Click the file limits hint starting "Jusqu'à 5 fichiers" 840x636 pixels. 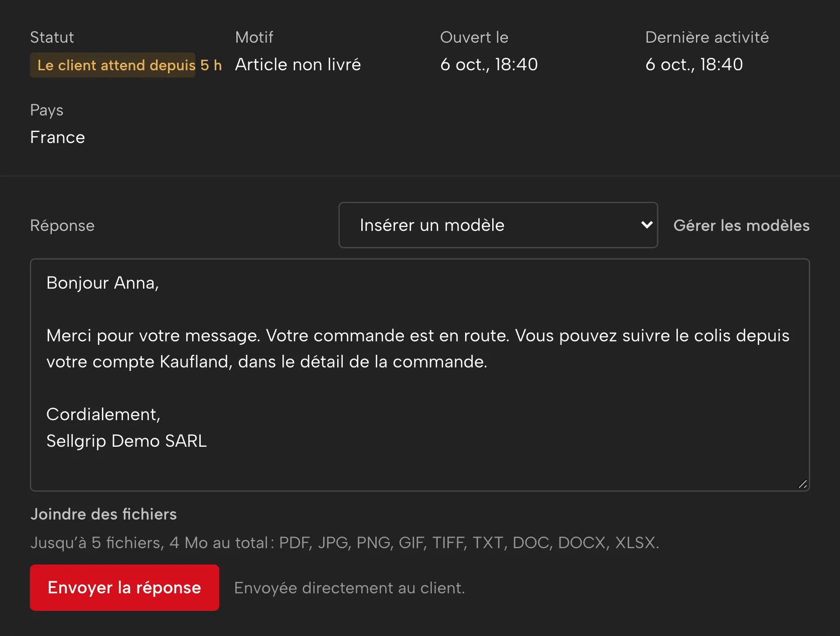pos(345,543)
